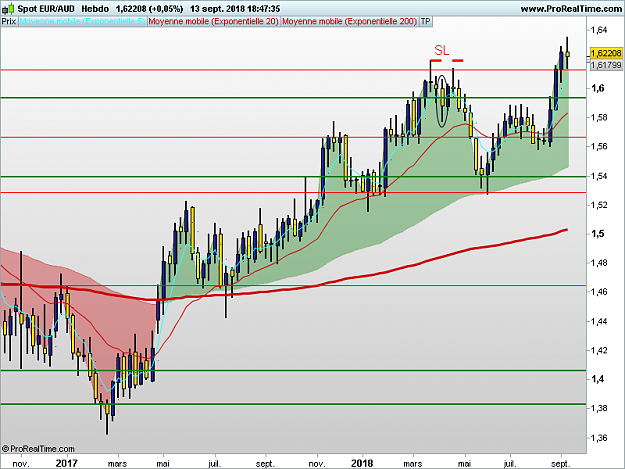Viewport: 625px width, 469px height.
Task: Click the 1,38 price axis label
Action: [x=599, y=408]
